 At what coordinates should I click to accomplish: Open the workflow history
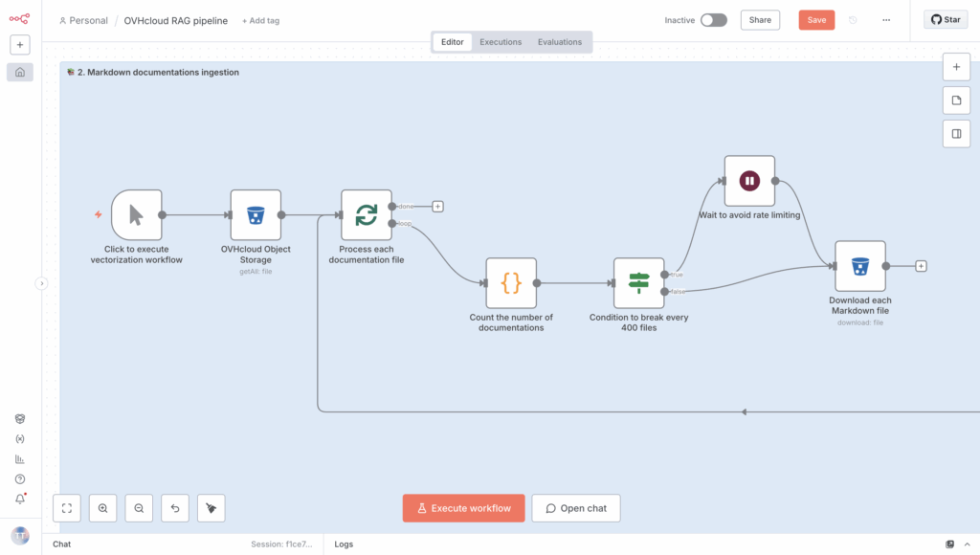pyautogui.click(x=853, y=20)
